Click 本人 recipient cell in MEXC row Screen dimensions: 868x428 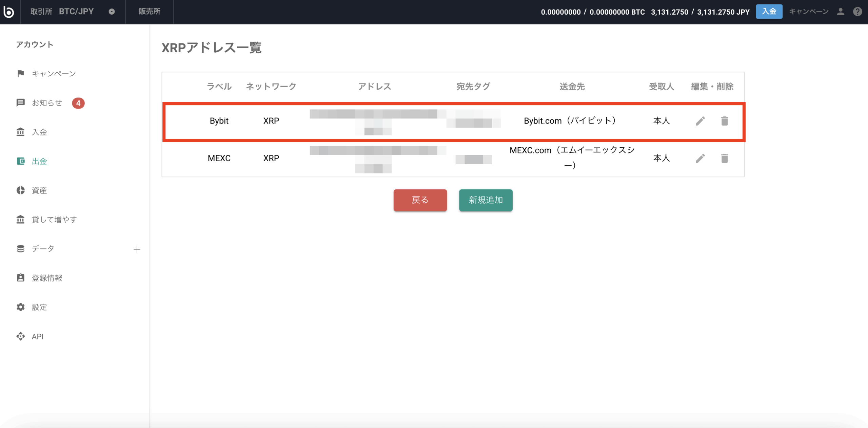(662, 158)
